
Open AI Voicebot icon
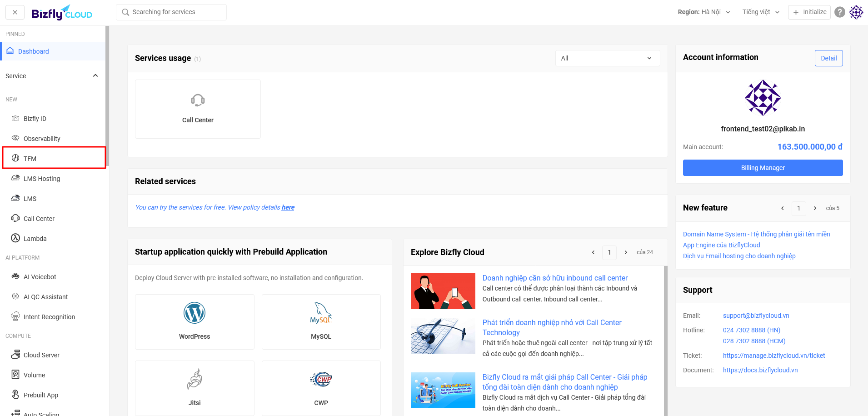[x=15, y=276]
